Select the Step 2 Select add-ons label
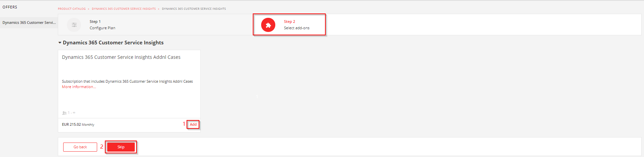This screenshot has width=644, height=157. coord(296,25)
